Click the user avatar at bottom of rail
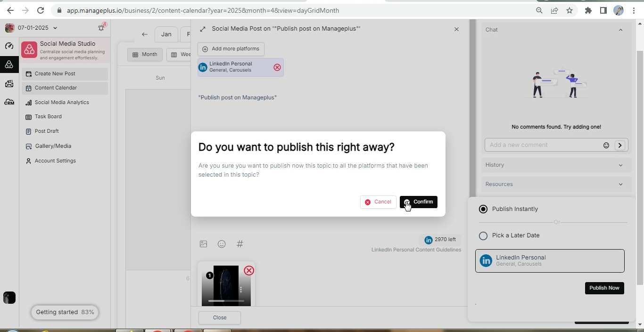This screenshot has width=644, height=332. click(9, 298)
